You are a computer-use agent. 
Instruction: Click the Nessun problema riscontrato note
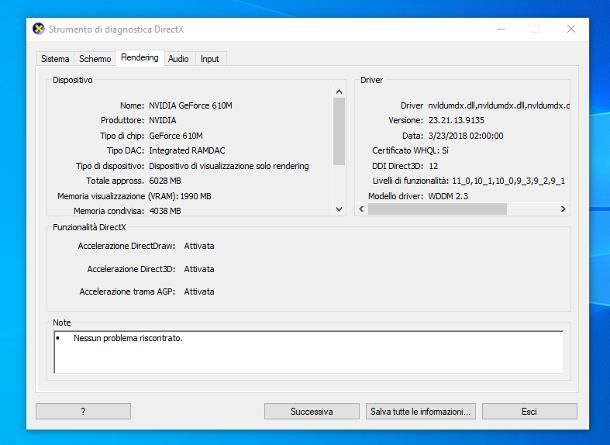point(128,338)
